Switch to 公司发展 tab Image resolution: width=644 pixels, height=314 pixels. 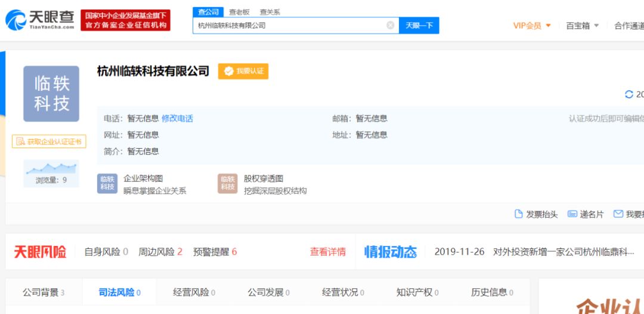point(268,293)
